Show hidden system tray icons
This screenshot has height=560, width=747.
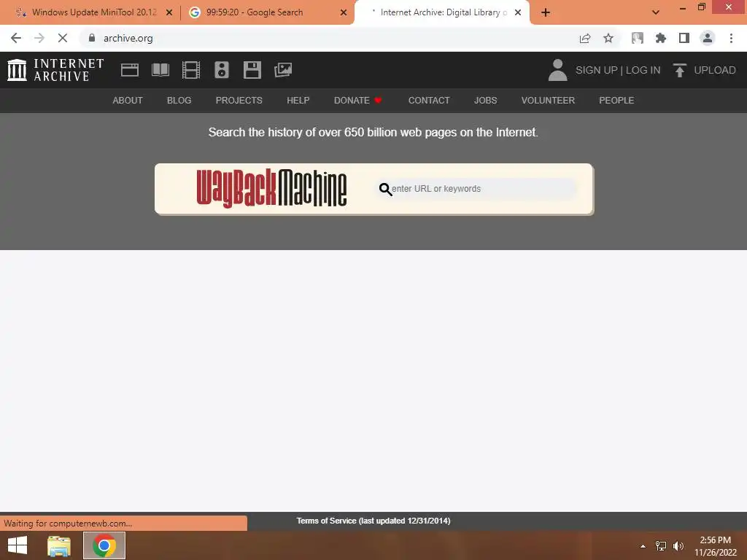point(643,546)
